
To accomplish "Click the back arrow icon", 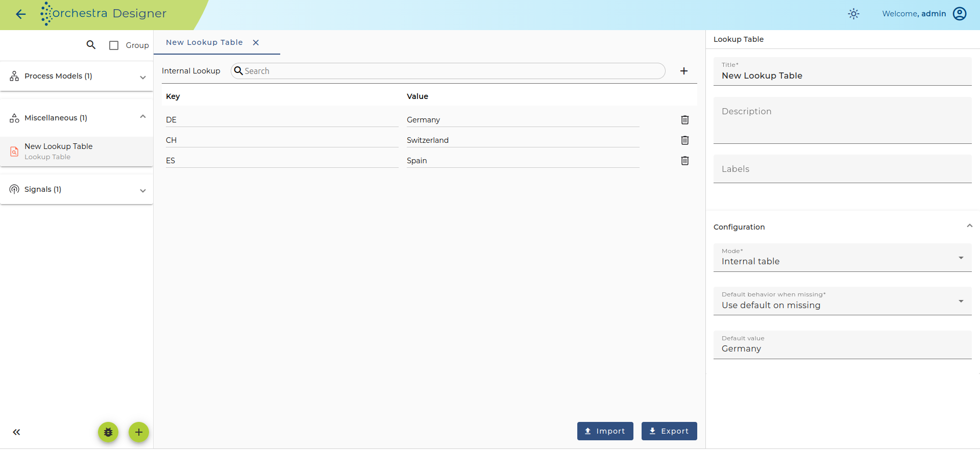I will (x=20, y=14).
